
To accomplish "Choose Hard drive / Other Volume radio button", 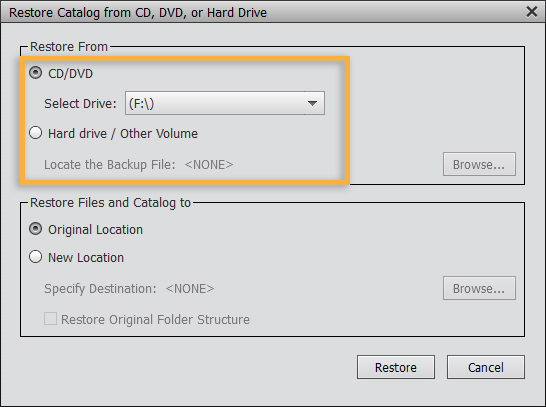I will tap(36, 133).
